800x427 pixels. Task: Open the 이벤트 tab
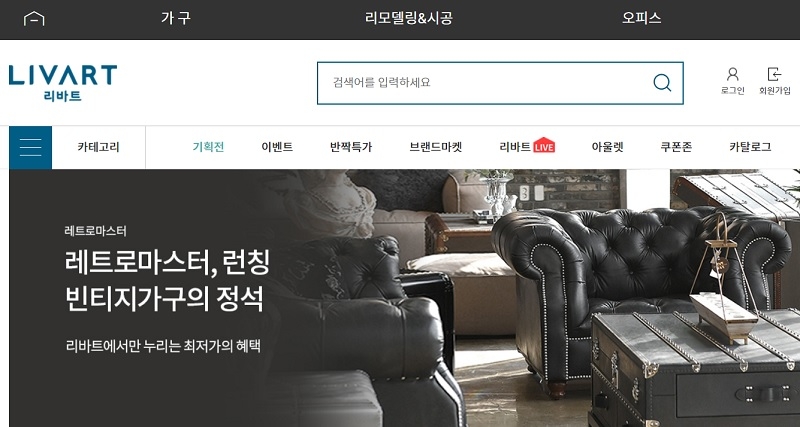[x=277, y=147]
